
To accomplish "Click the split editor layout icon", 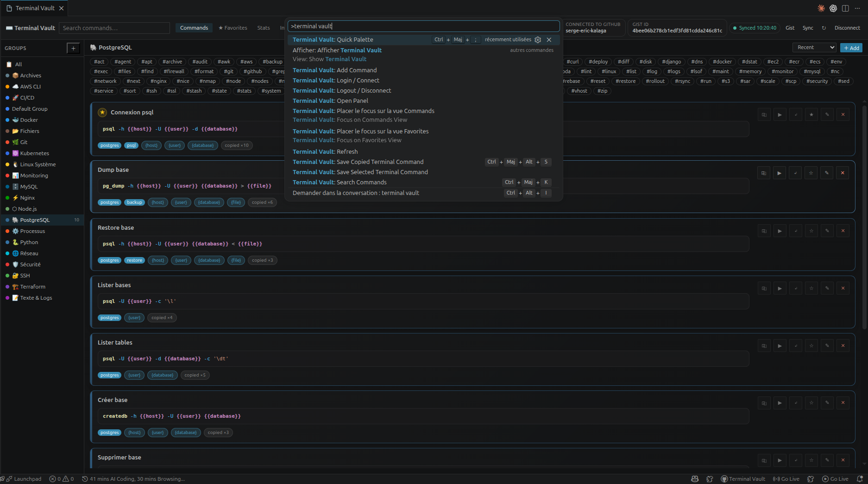I will point(845,8).
